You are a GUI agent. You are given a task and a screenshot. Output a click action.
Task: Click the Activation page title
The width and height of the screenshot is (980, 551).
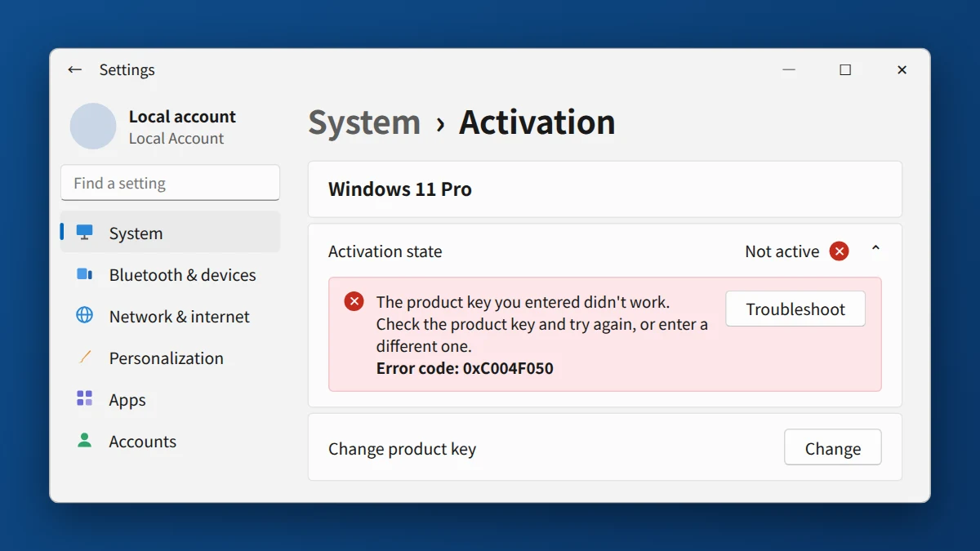pos(537,122)
